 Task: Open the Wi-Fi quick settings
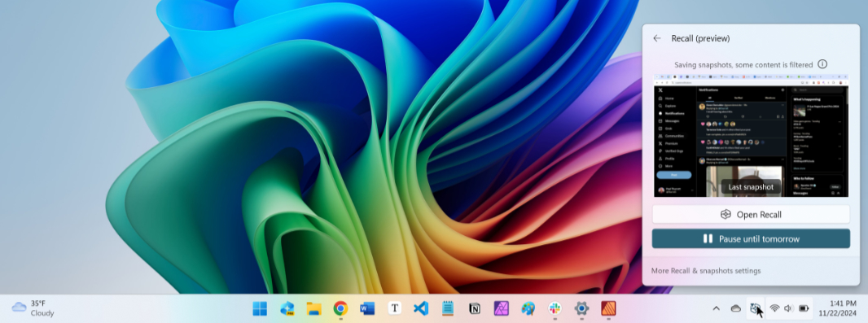[x=774, y=308]
